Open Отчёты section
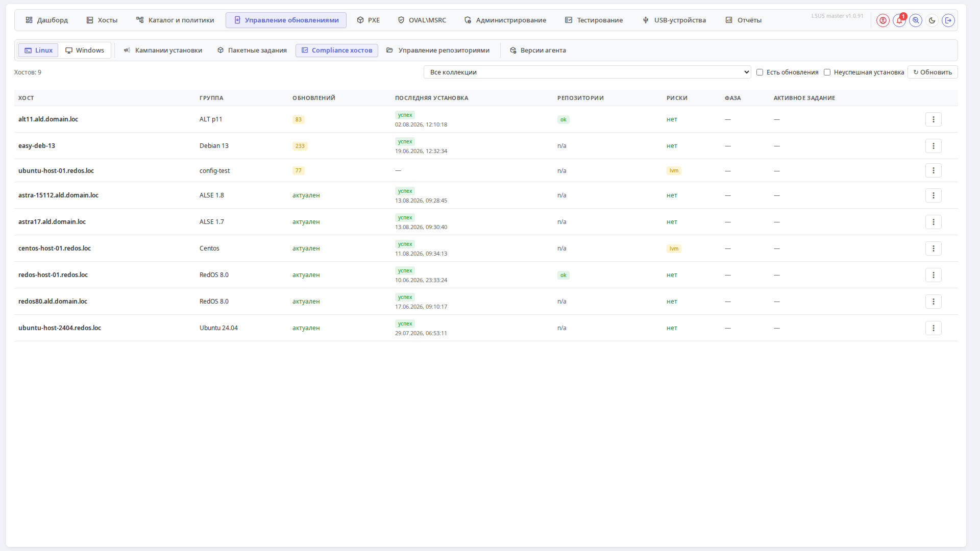The width and height of the screenshot is (980, 551). pyautogui.click(x=744, y=20)
